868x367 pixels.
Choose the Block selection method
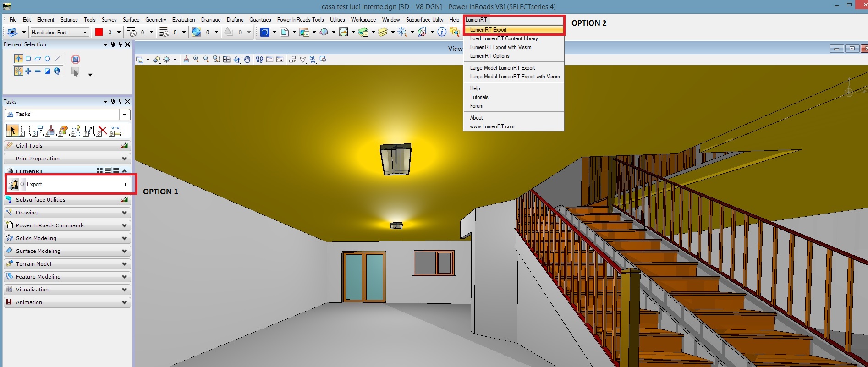coord(28,59)
